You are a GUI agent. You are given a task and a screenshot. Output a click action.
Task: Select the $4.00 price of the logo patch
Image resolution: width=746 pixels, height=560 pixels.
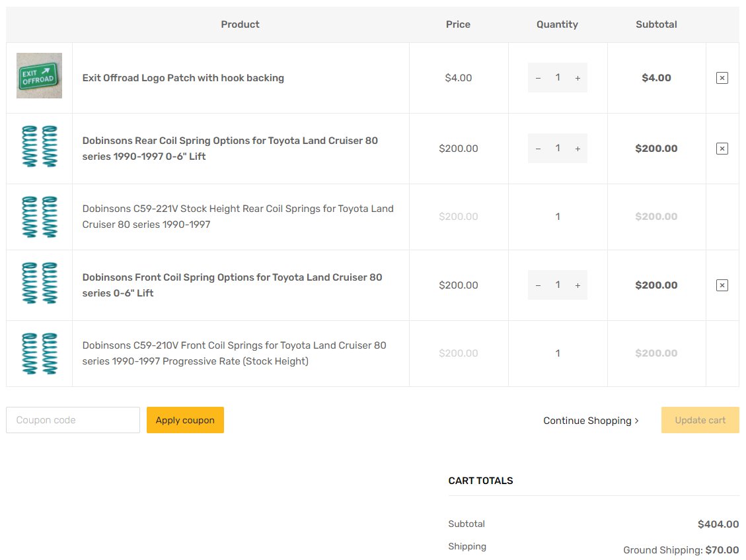point(458,78)
